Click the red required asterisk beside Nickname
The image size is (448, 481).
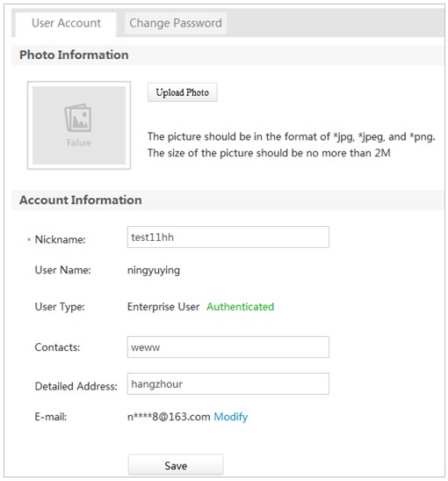(x=29, y=239)
